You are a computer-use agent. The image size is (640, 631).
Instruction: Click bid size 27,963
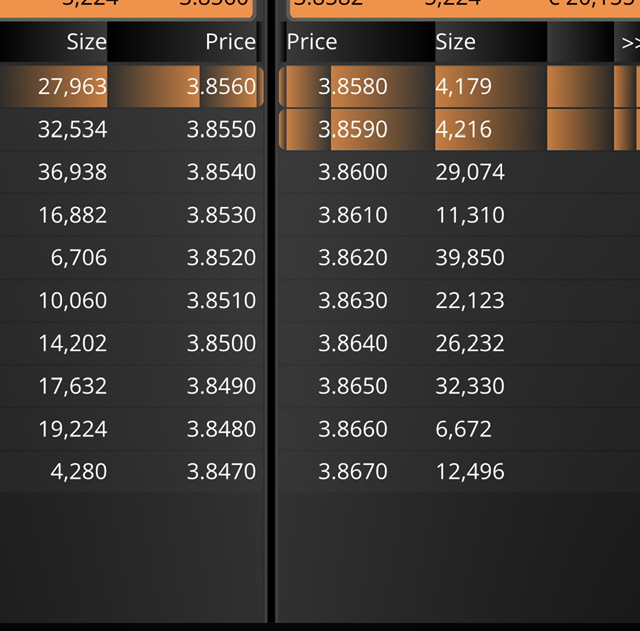(73, 87)
